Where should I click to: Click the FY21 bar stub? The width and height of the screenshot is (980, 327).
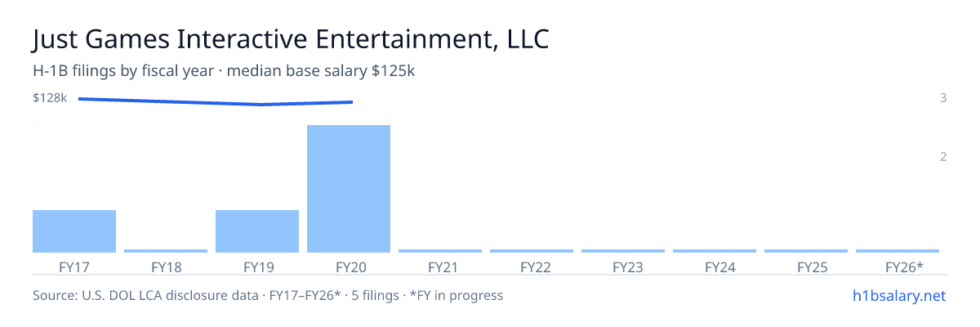[x=440, y=251]
